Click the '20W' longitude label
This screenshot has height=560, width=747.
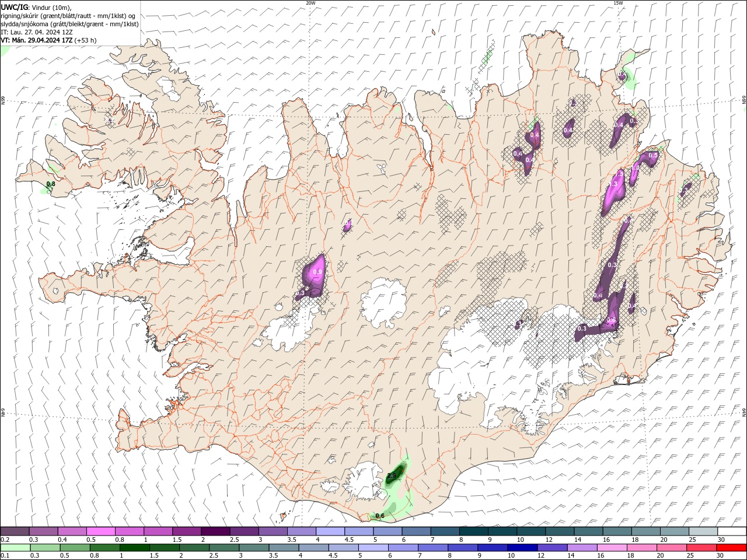coord(311,3)
